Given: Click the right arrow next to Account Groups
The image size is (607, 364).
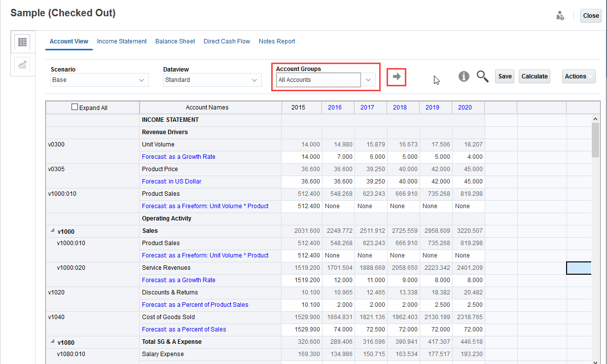Looking at the screenshot, I should 396,77.
